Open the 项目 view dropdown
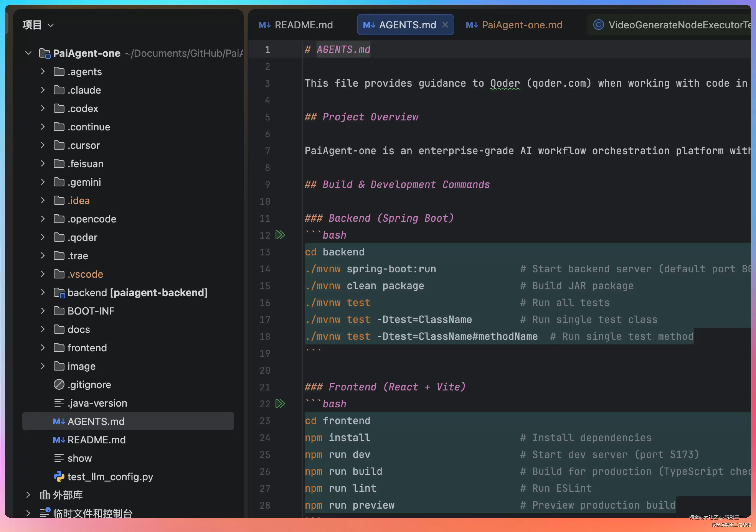This screenshot has height=532, width=756. [x=38, y=25]
